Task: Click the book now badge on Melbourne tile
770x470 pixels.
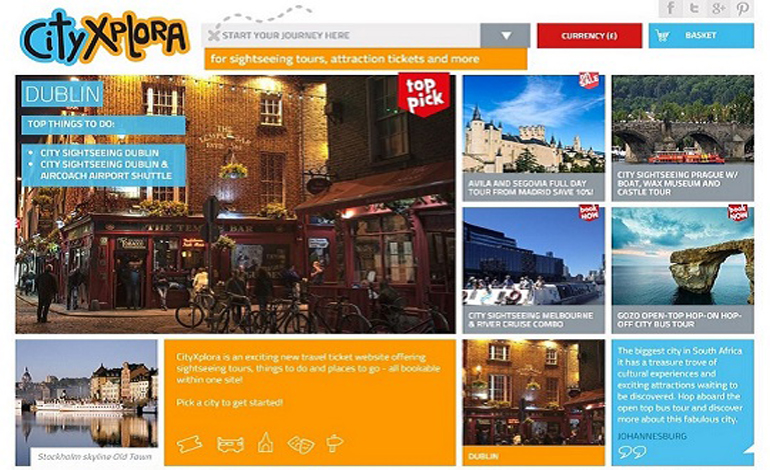Action: coord(589,212)
